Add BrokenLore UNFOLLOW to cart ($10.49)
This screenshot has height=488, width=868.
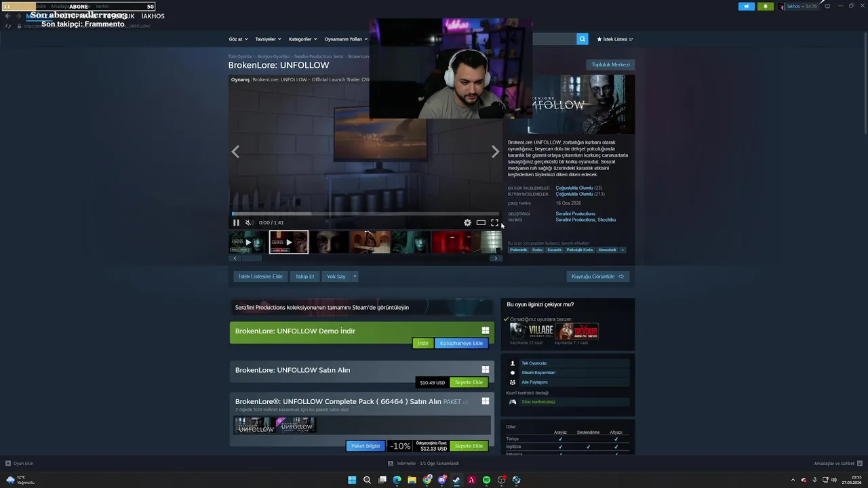469,382
